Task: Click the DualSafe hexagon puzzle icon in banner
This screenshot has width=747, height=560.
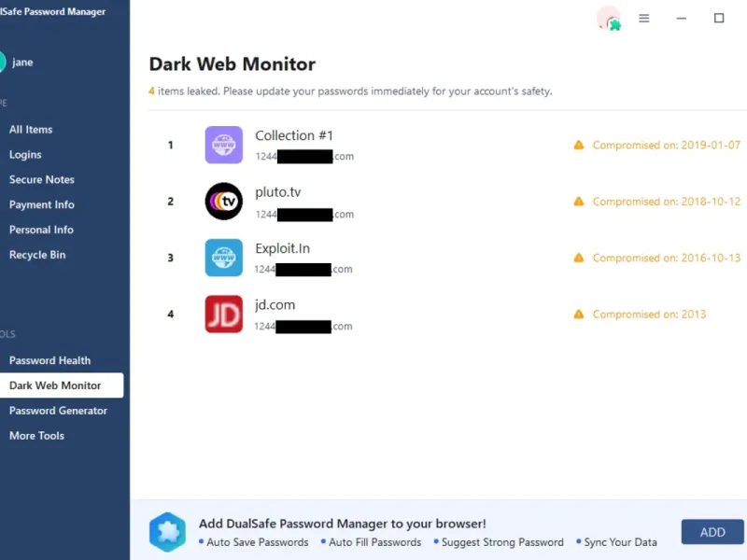Action: point(167,532)
